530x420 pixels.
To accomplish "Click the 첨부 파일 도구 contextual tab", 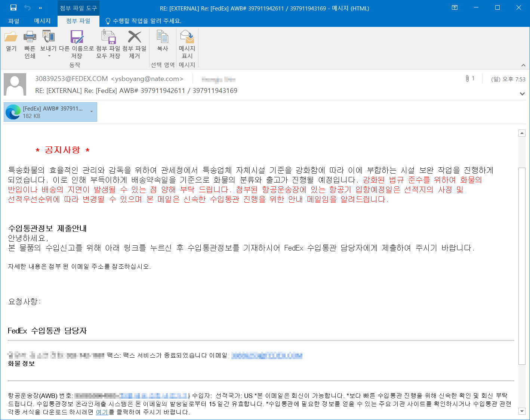I will click(x=78, y=8).
